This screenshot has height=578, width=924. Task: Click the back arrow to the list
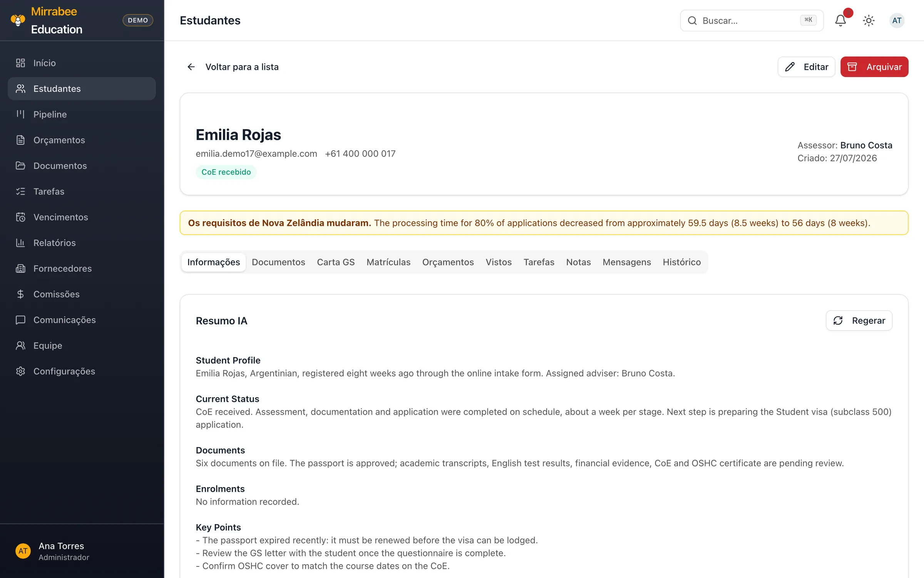pos(191,67)
